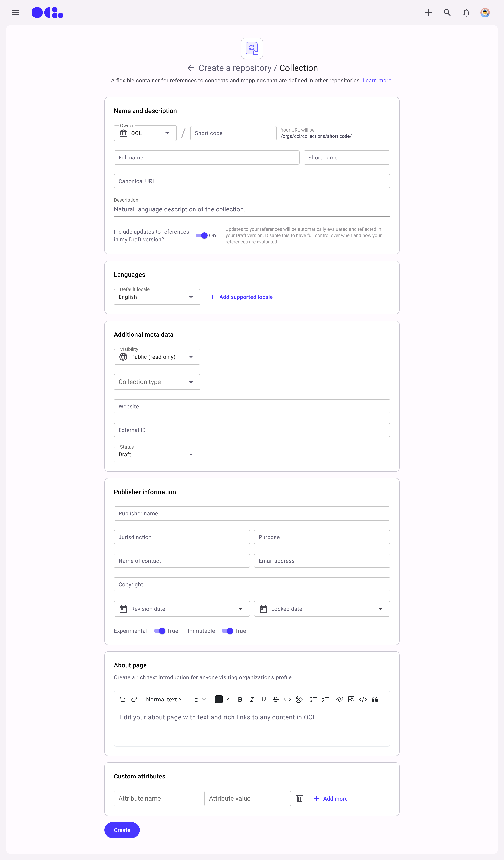Undo the last edit in the editor
The width and height of the screenshot is (504, 860).
pyautogui.click(x=122, y=699)
